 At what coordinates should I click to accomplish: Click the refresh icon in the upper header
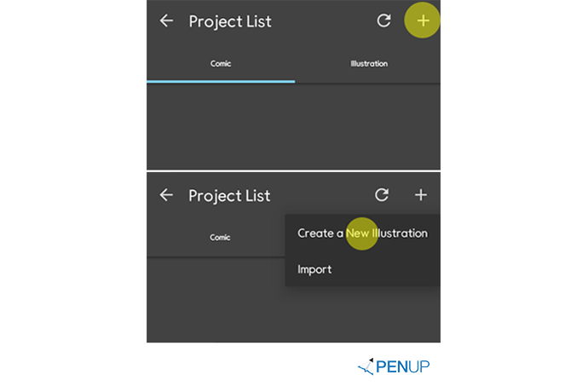point(383,20)
